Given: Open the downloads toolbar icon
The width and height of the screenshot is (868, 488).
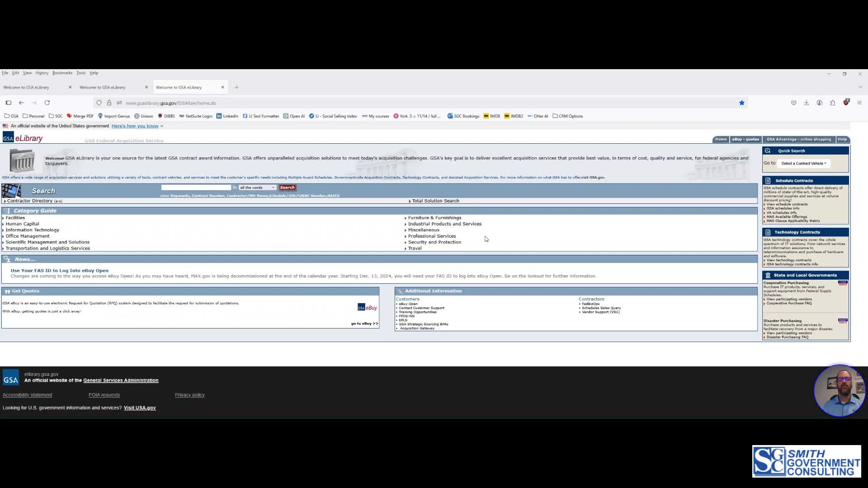Looking at the screenshot, I should (806, 103).
